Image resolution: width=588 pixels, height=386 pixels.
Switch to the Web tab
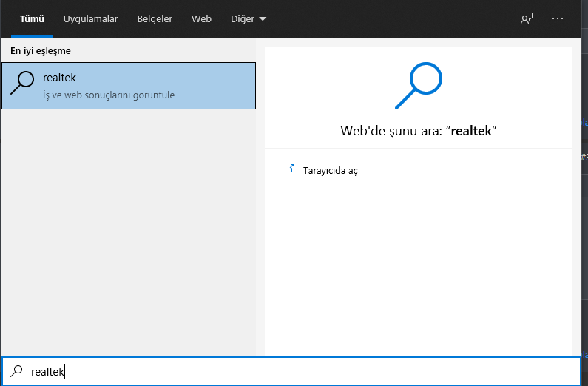click(x=201, y=18)
